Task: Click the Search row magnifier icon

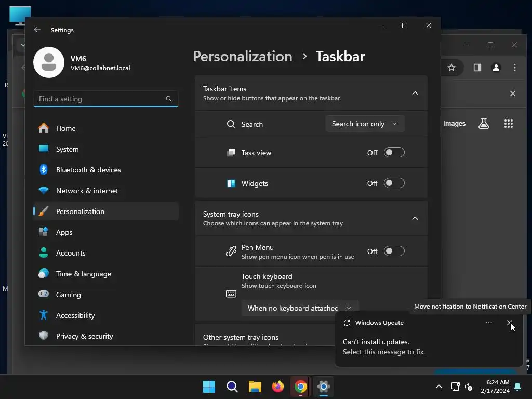Action: tap(231, 124)
